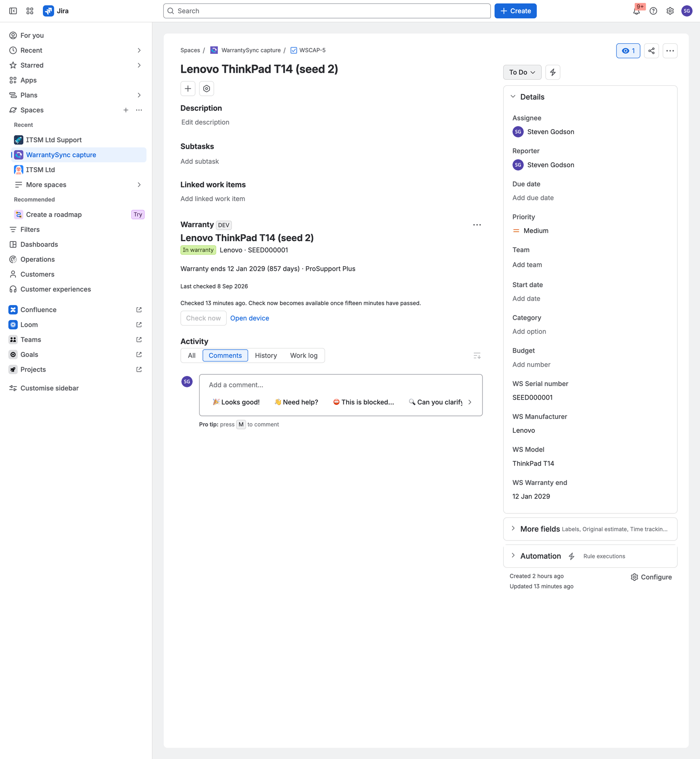Open the automation lightning bolt next to To Do
This screenshot has height=759, width=700.
[x=553, y=72]
